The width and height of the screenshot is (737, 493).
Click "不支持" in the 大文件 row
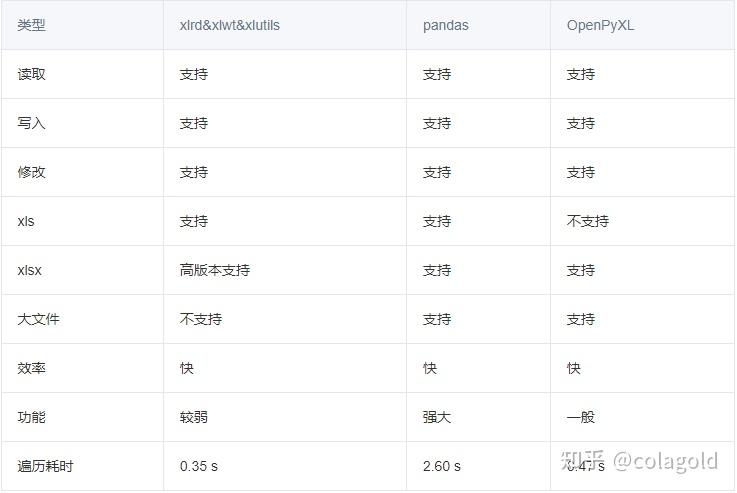point(200,319)
